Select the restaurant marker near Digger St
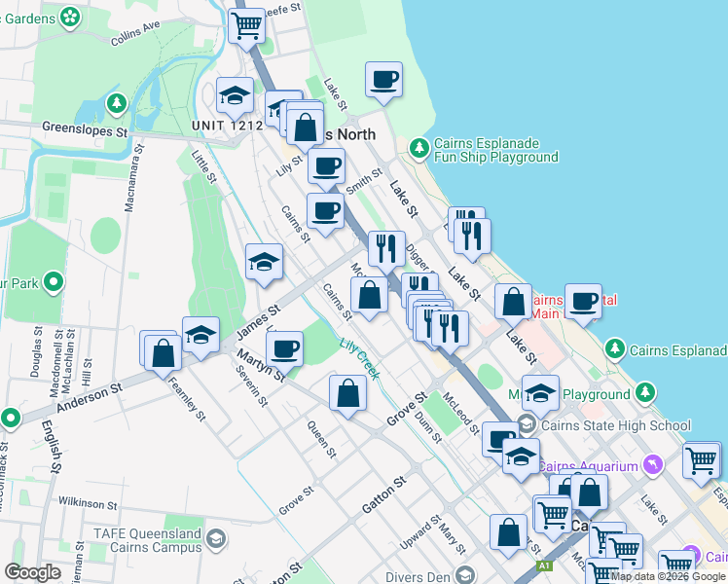Viewport: 728px width, 584px height. coord(386,250)
